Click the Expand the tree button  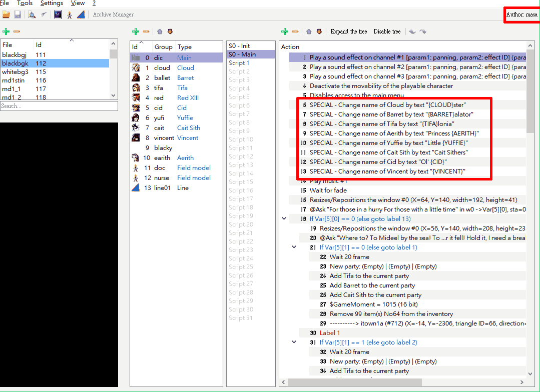[x=349, y=31]
